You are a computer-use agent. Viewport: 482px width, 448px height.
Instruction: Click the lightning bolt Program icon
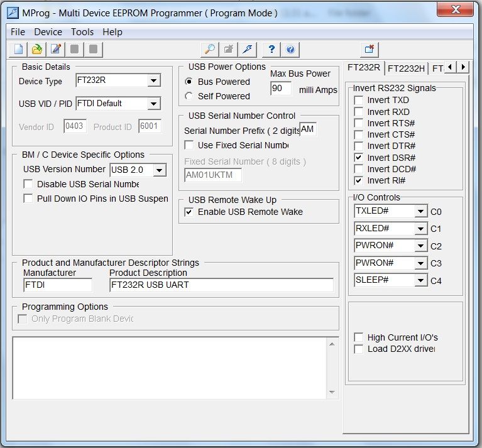click(x=248, y=49)
